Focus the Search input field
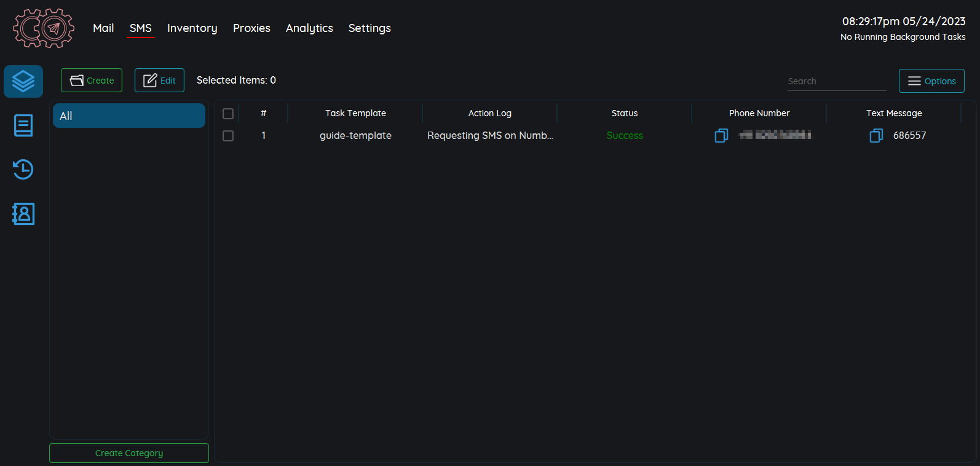980x466 pixels. [836, 81]
